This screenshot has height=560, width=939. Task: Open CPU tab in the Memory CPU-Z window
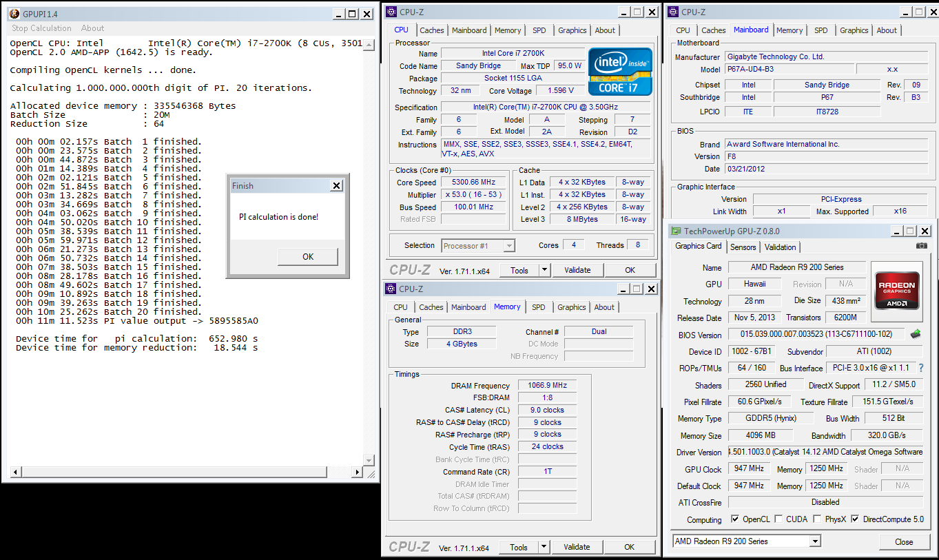click(401, 307)
